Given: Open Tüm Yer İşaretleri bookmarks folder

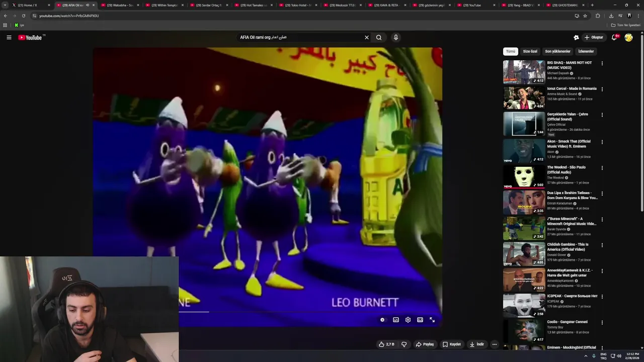Looking at the screenshot, I should [626, 25].
